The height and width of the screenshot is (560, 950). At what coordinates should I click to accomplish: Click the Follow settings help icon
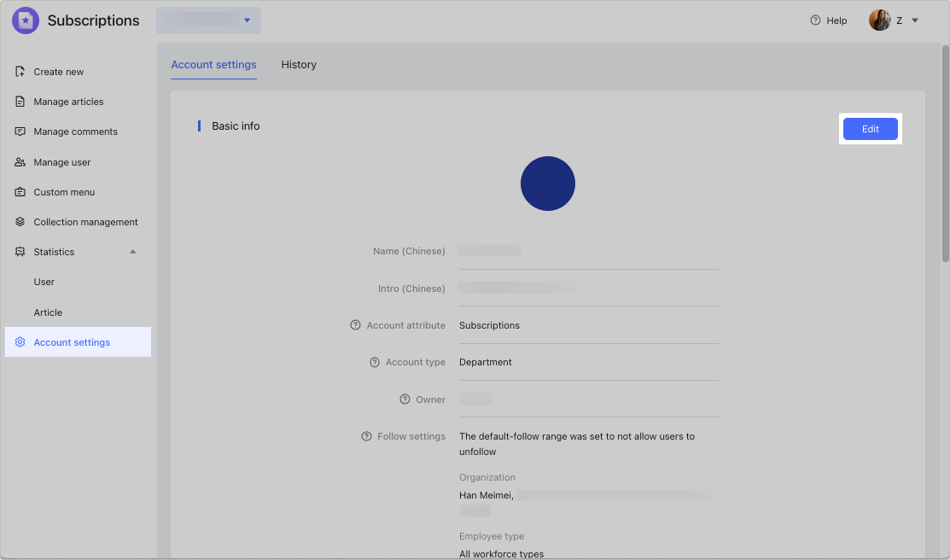click(x=366, y=436)
